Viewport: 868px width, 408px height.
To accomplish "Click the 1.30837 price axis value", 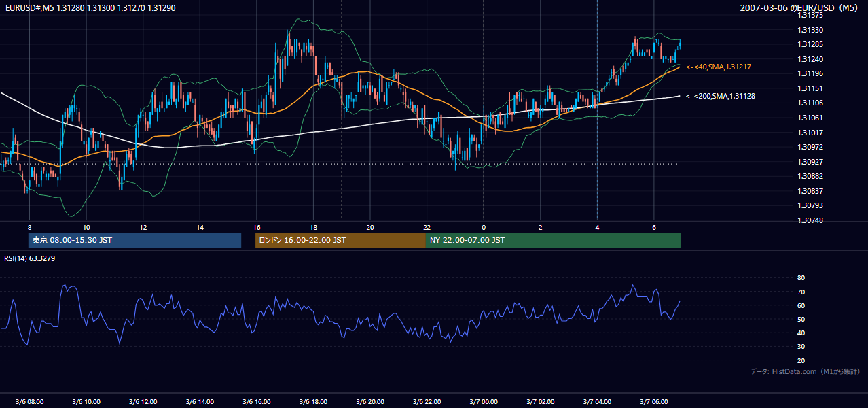I will click(x=811, y=191).
